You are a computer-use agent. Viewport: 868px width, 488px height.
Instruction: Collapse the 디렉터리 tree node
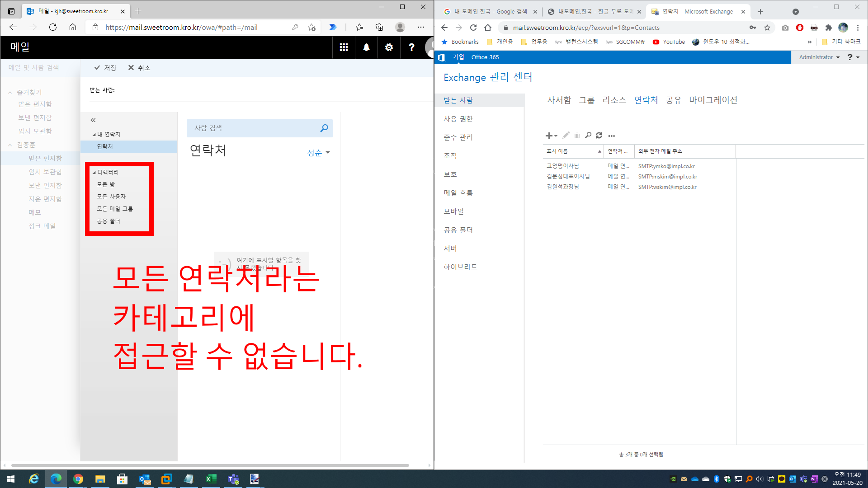[94, 172]
